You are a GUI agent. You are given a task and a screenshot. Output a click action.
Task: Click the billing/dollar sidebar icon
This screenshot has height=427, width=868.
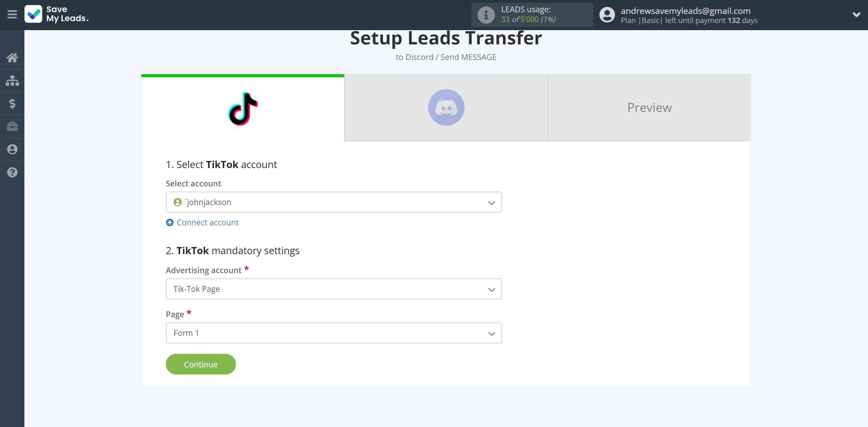12,103
